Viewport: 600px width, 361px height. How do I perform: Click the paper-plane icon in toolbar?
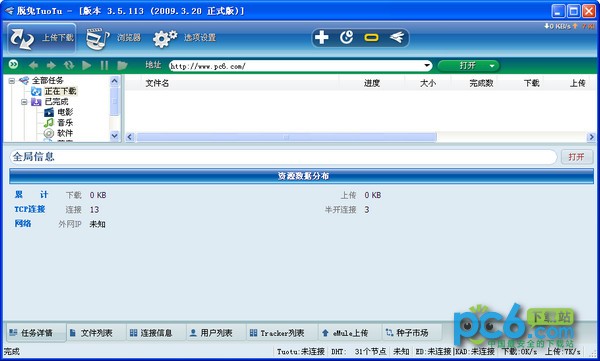[x=397, y=38]
